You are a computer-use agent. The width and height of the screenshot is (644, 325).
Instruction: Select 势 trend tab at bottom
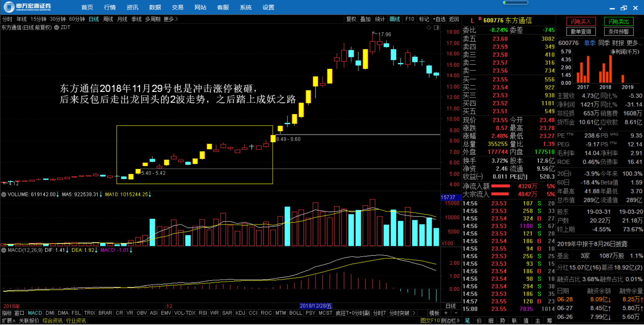coord(502,321)
